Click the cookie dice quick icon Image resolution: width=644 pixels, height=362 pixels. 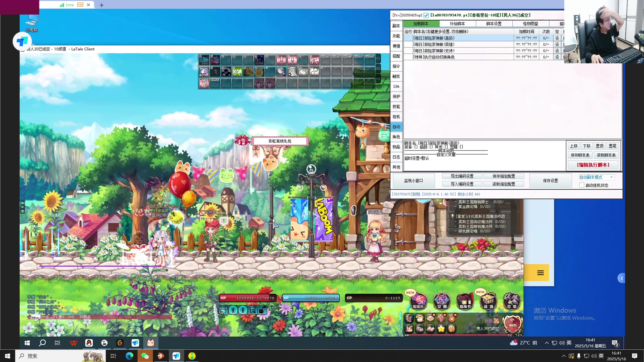pos(452,329)
